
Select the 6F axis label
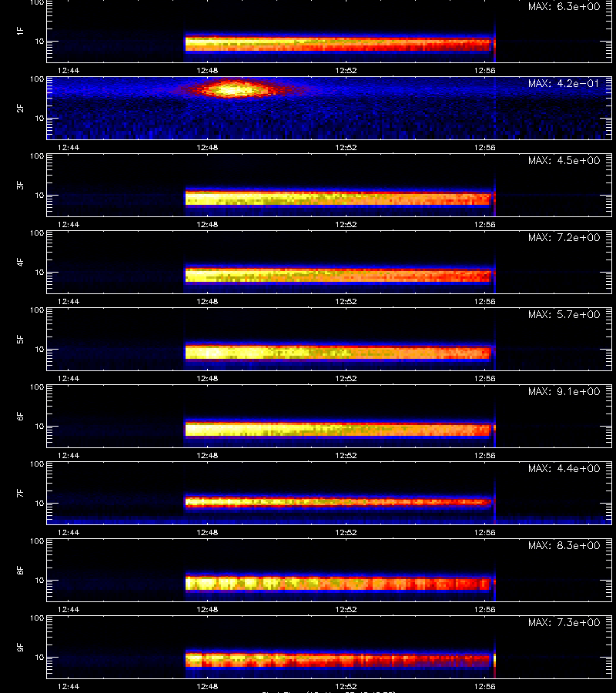[20, 417]
